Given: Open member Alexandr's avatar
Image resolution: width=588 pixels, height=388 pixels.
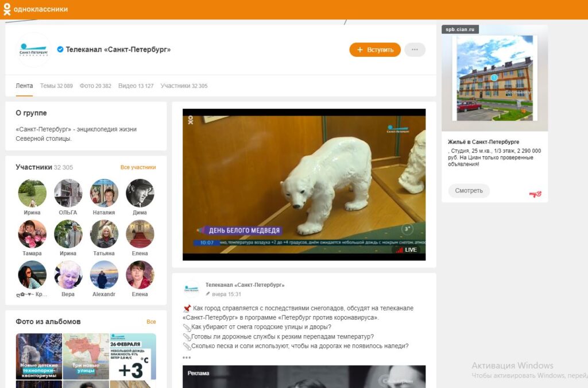Looking at the screenshot, I should [104, 275].
